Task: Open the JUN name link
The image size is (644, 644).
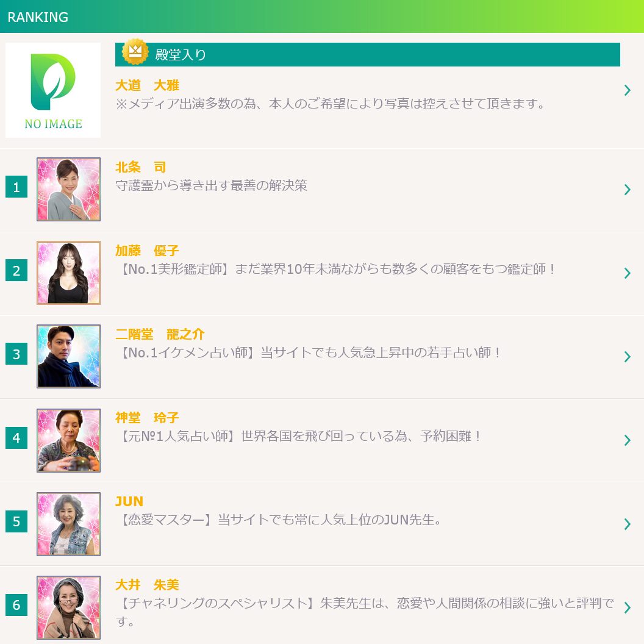Action: (129, 501)
